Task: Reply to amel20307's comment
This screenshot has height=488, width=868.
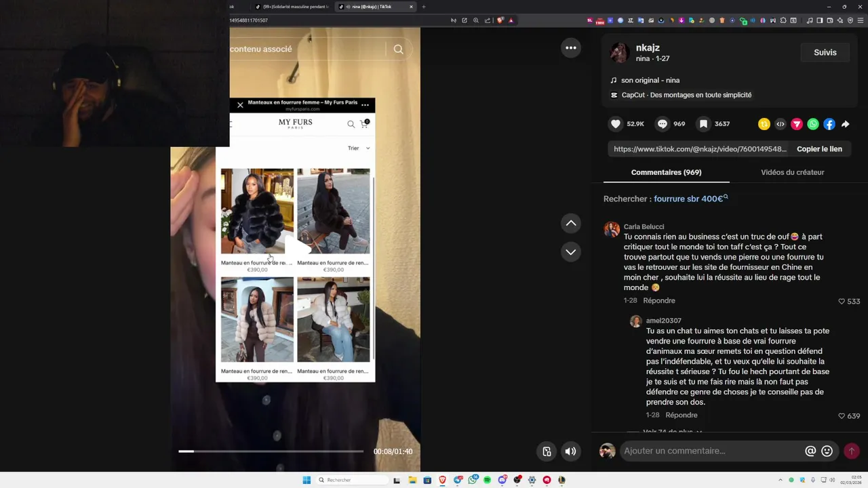Action: tap(682, 415)
